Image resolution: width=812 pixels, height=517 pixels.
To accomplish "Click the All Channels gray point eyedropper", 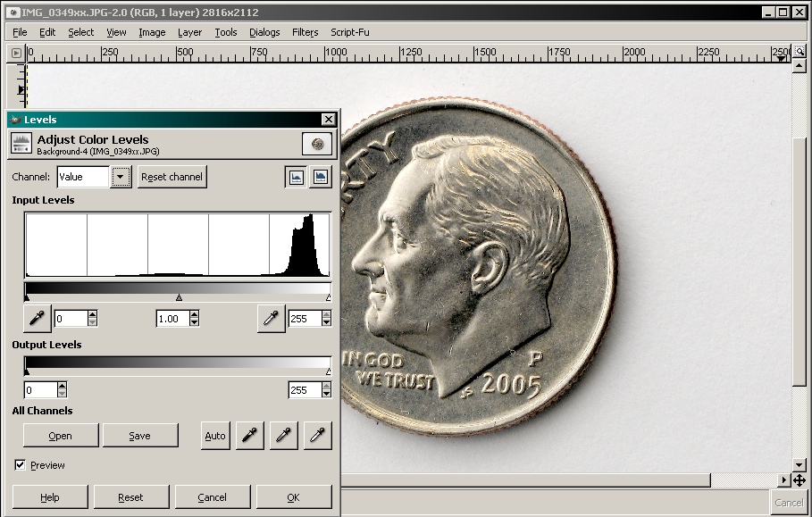I will coord(283,436).
